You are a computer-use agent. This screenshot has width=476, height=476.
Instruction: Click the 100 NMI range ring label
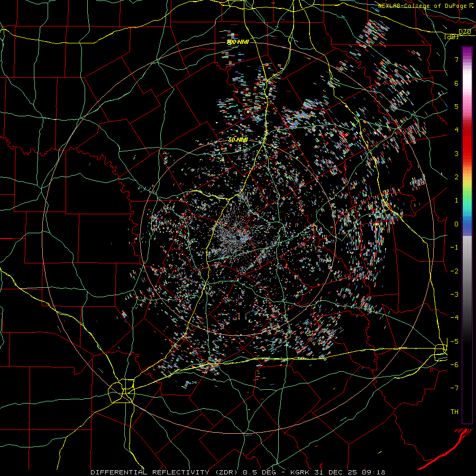(x=237, y=42)
